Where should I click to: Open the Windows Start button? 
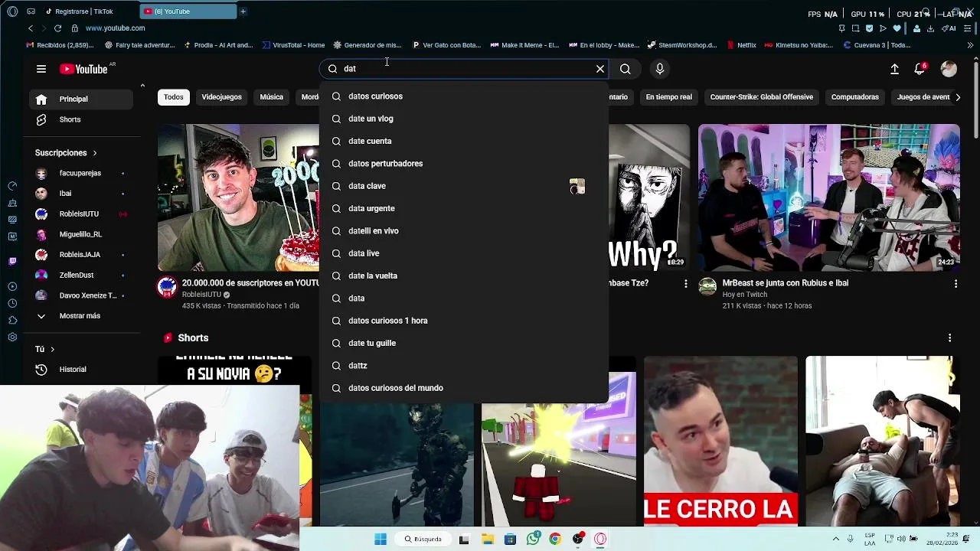tap(381, 540)
